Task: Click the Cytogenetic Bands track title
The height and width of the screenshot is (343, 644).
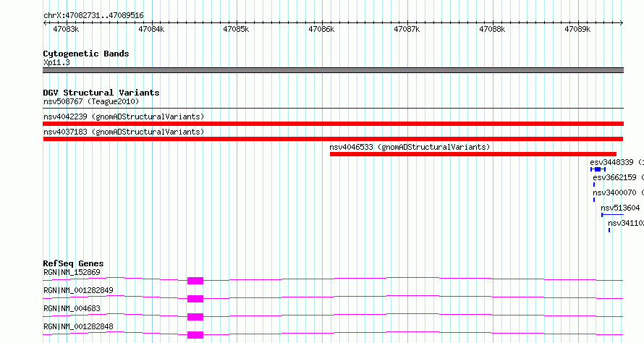Action: tap(86, 54)
